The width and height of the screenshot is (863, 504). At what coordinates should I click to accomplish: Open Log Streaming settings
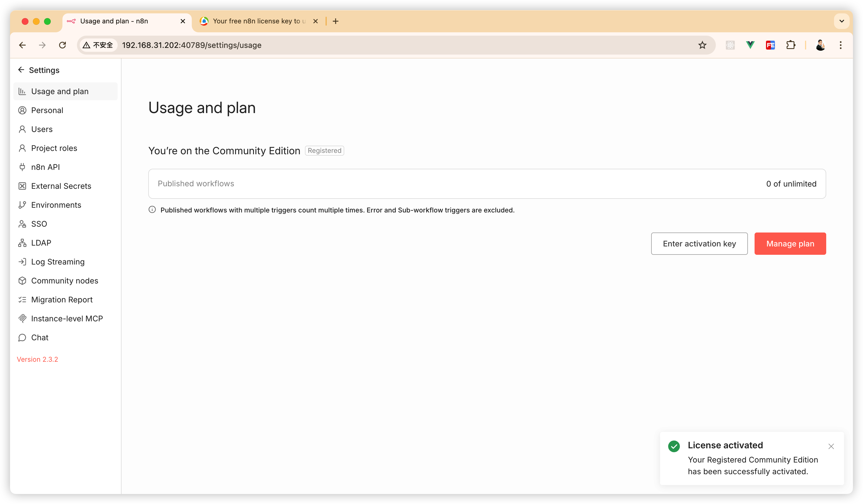tap(57, 262)
